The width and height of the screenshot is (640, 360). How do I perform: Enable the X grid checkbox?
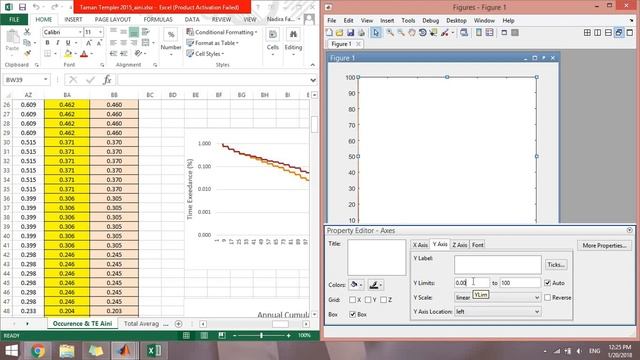point(353,300)
